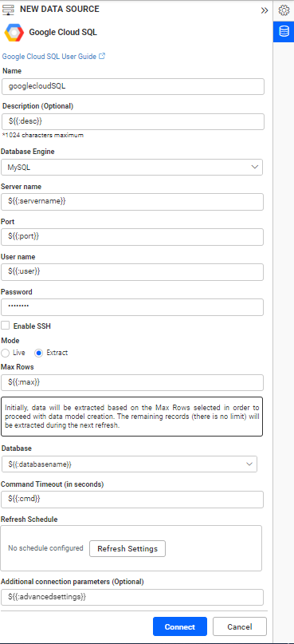Select Live mode radio button

(x=6, y=353)
